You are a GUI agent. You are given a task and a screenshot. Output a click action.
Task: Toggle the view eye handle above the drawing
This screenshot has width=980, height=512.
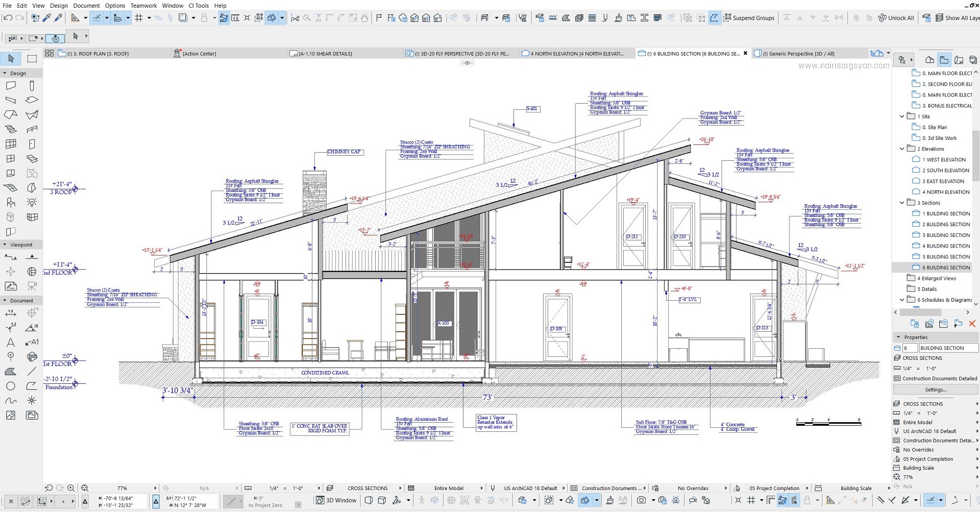467,63
